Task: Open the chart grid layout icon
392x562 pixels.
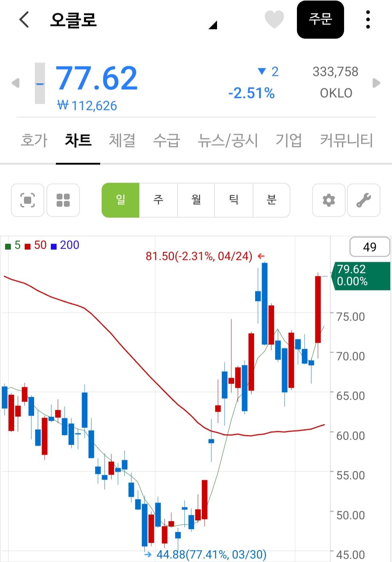Action: coord(63,200)
